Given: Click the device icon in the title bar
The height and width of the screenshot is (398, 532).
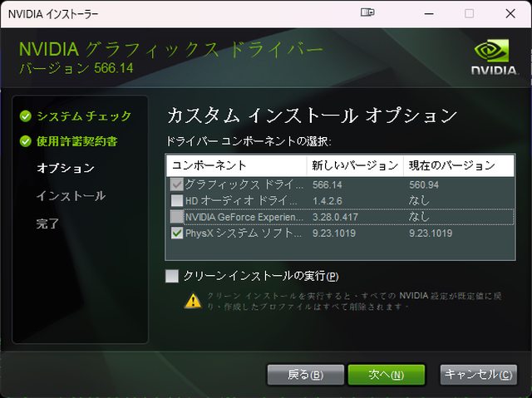Looking at the screenshot, I should click(369, 13).
